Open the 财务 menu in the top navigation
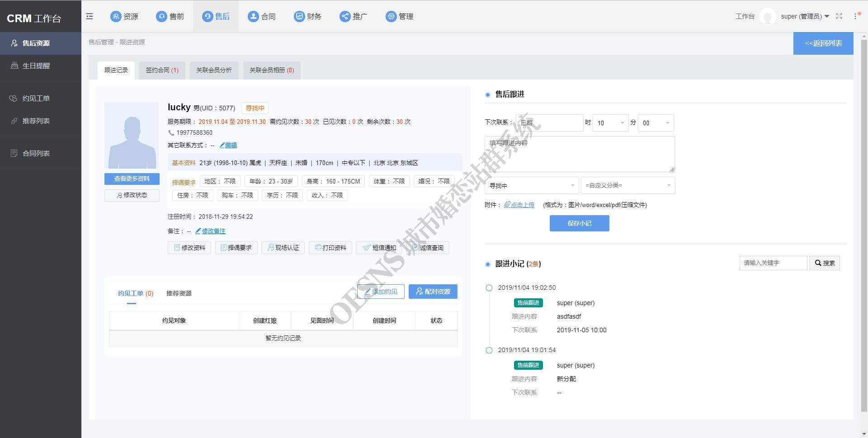The height and width of the screenshot is (438, 868). 307,16
